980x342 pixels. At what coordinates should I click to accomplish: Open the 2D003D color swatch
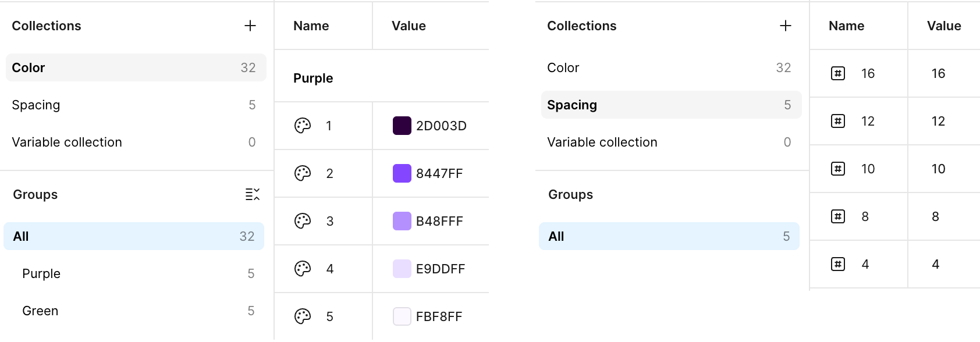pyautogui.click(x=402, y=126)
